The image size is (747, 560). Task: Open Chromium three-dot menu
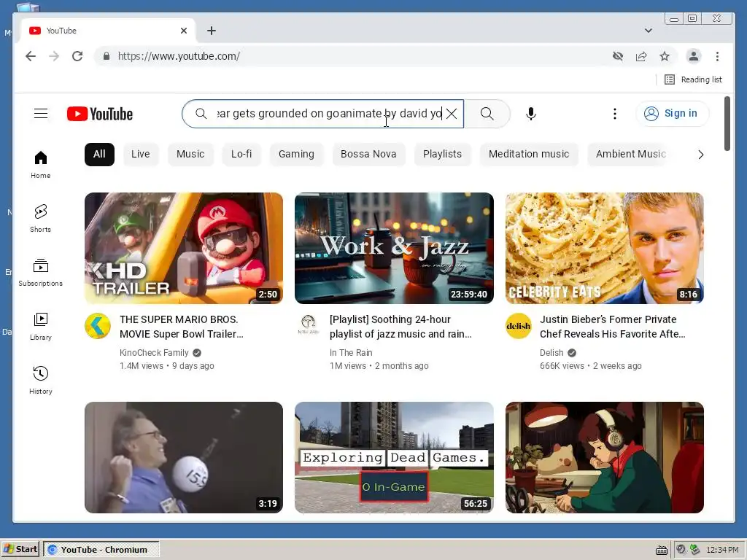(x=718, y=56)
